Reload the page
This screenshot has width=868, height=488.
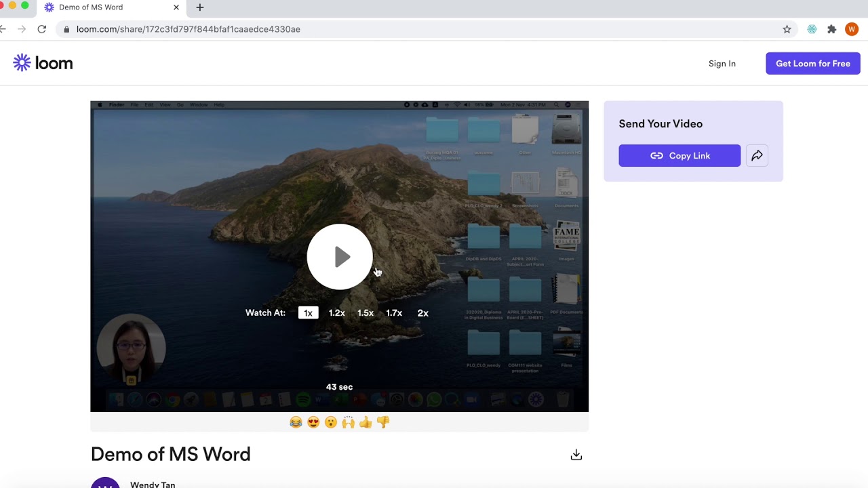[42, 29]
